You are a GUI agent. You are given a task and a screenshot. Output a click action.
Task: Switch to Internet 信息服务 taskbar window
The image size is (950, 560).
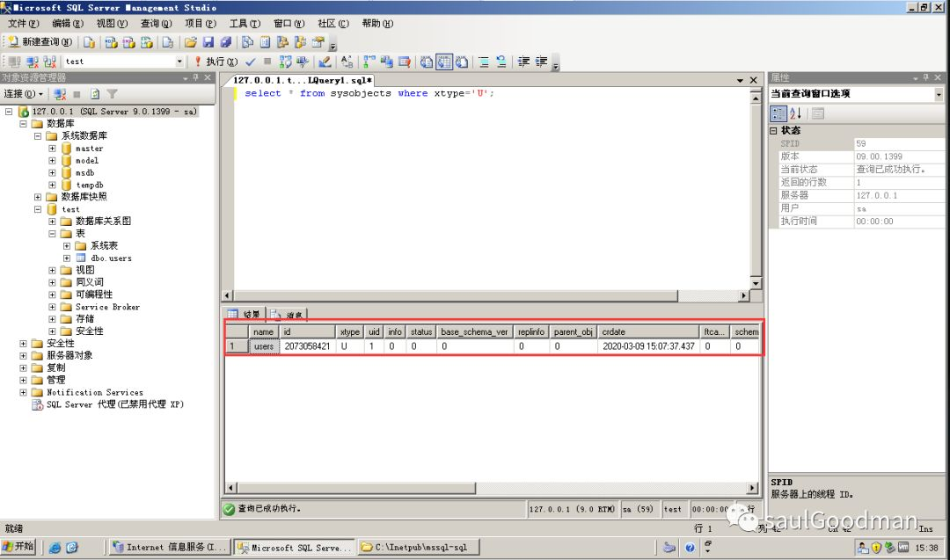[x=171, y=548]
